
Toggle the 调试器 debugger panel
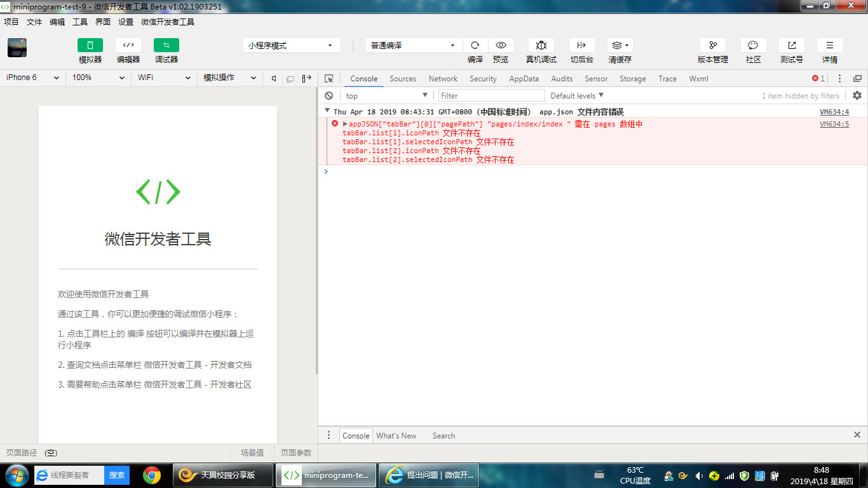pos(166,45)
